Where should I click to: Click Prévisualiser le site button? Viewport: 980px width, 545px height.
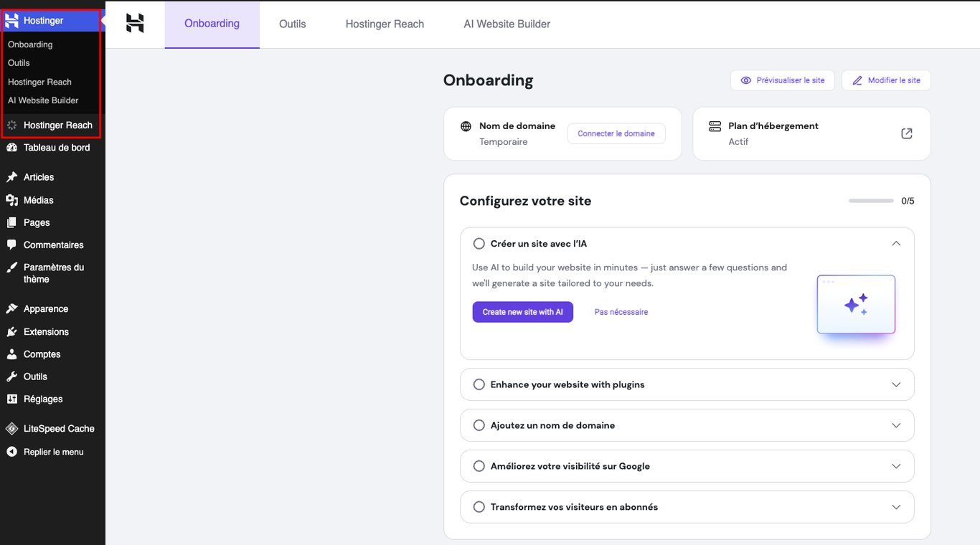[783, 80]
